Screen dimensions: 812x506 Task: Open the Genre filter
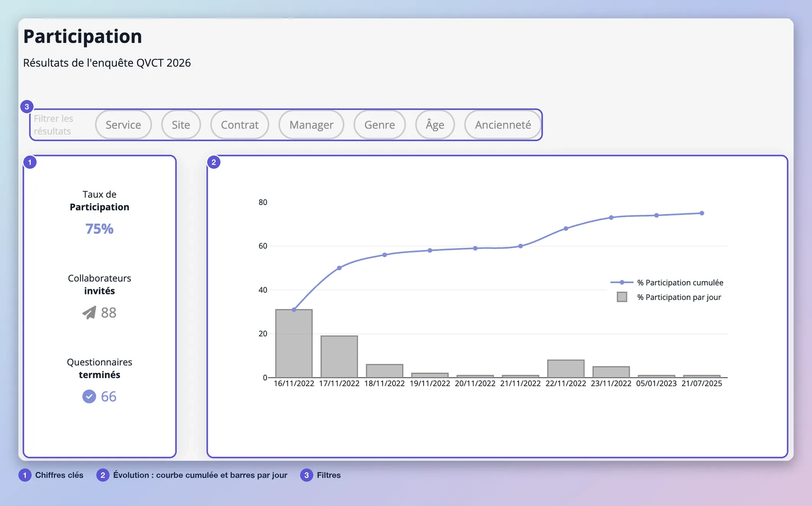pos(380,125)
